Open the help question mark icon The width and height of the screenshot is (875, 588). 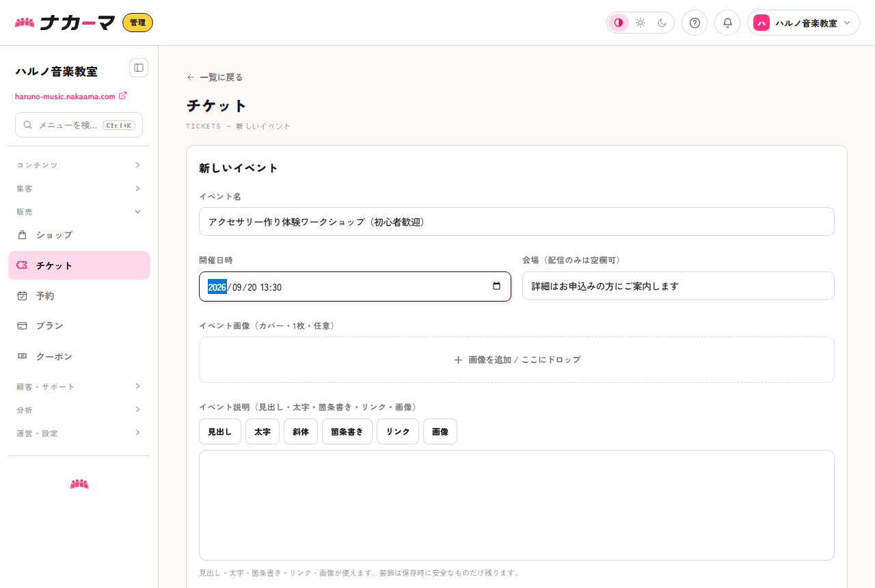coord(695,23)
